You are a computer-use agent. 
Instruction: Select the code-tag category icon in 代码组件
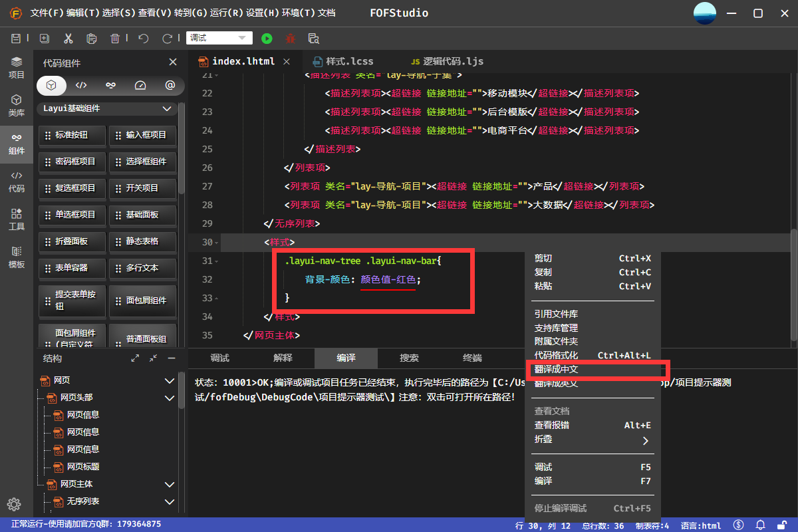coord(81,85)
